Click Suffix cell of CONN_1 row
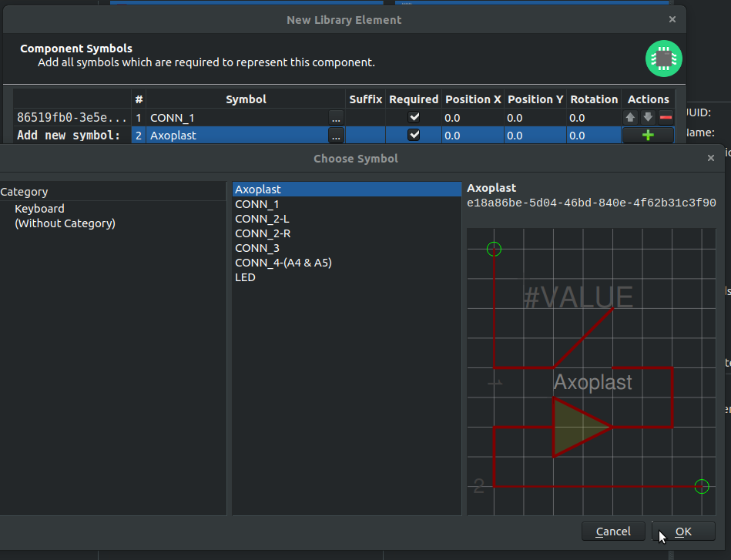 click(365, 118)
